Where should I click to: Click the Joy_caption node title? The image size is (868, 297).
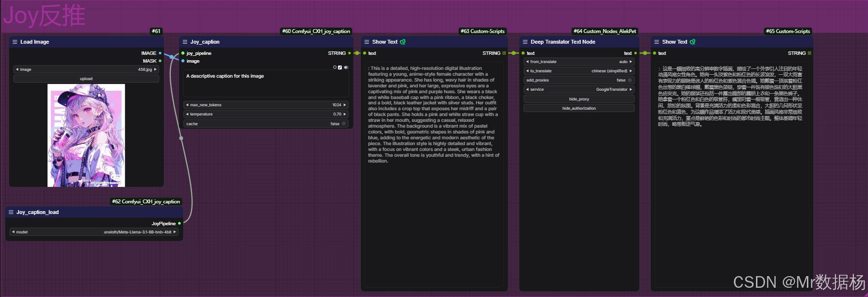[x=205, y=42]
